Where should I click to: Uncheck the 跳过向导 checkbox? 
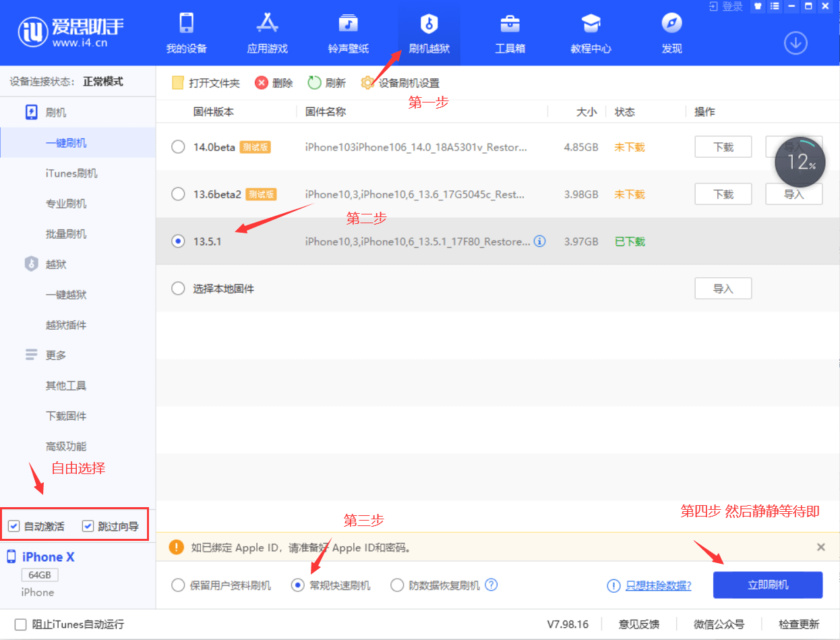click(88, 526)
